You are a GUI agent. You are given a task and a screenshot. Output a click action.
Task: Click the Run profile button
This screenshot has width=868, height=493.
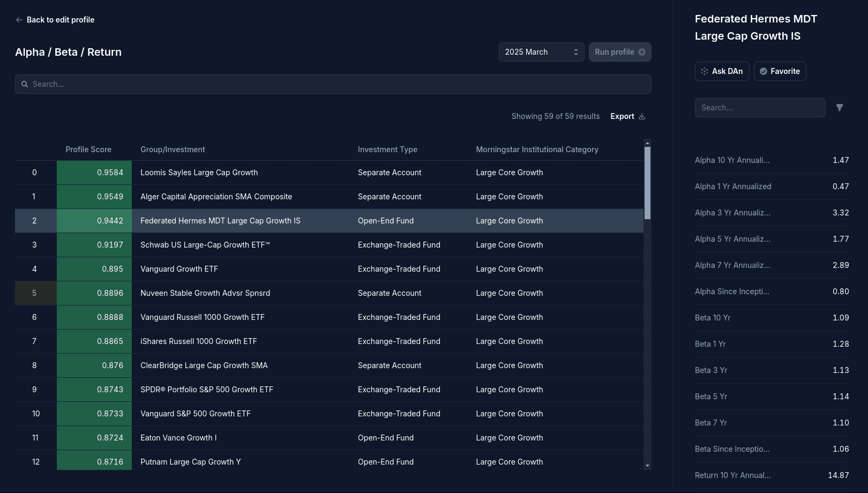coord(619,51)
